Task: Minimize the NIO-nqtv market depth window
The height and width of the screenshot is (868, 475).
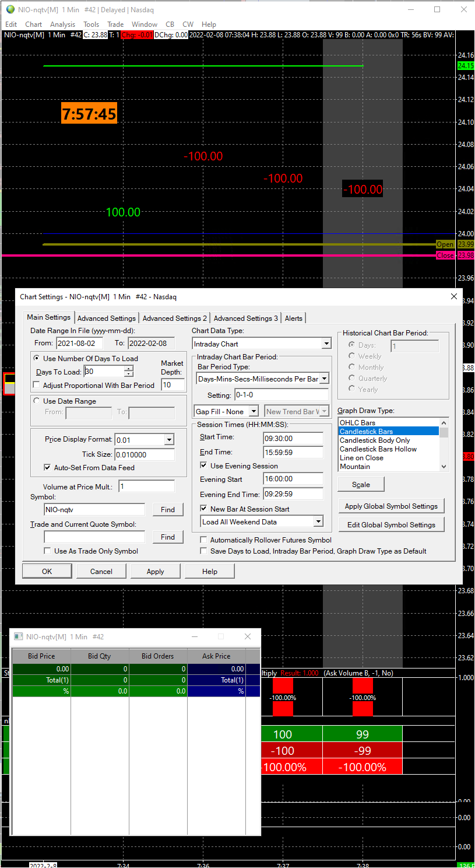Action: [195, 636]
